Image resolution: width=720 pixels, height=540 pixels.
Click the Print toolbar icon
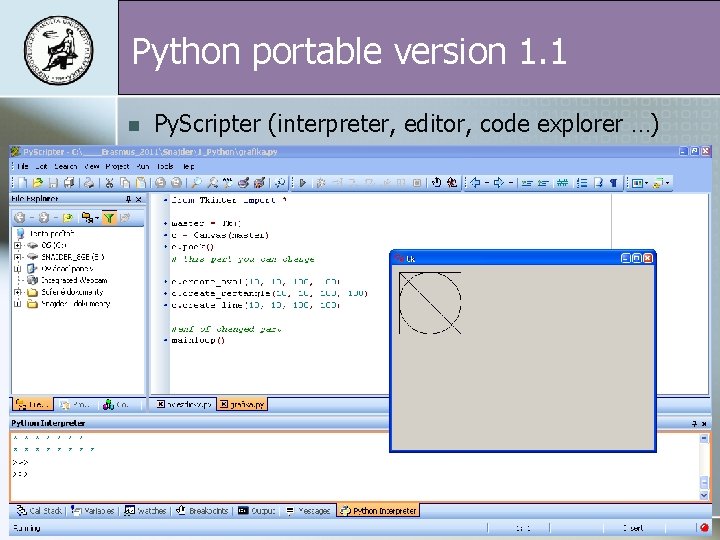click(x=89, y=183)
